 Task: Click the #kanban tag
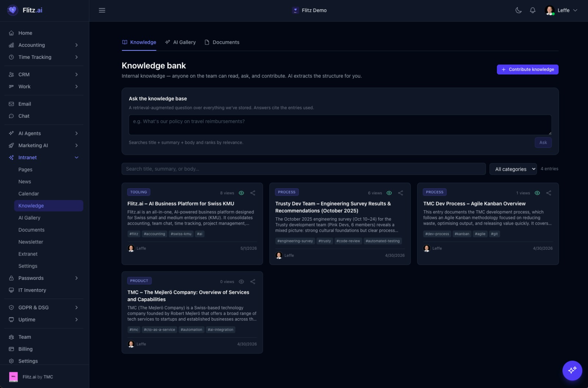tap(462, 234)
